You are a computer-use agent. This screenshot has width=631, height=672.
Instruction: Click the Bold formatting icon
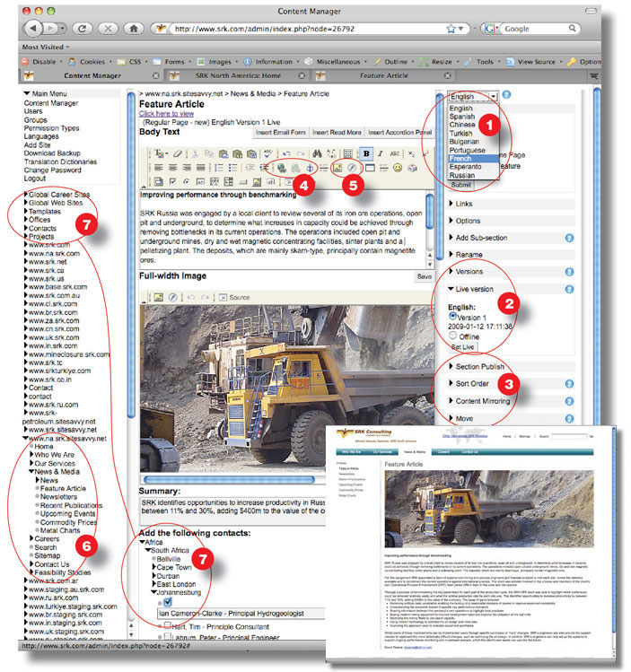coord(366,153)
